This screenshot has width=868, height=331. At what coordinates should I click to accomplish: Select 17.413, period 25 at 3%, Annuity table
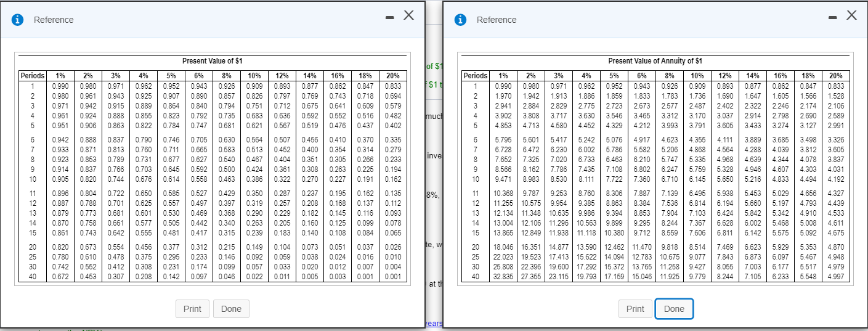pyautogui.click(x=559, y=257)
